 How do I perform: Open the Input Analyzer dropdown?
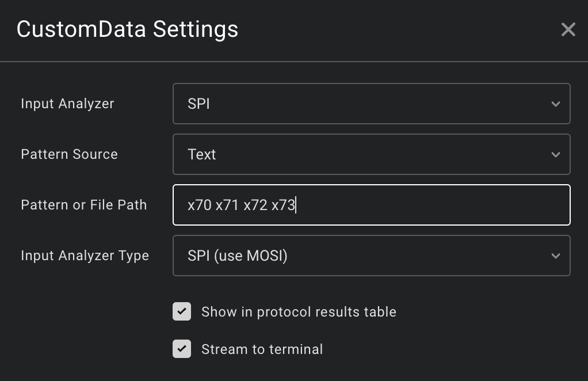(x=371, y=104)
